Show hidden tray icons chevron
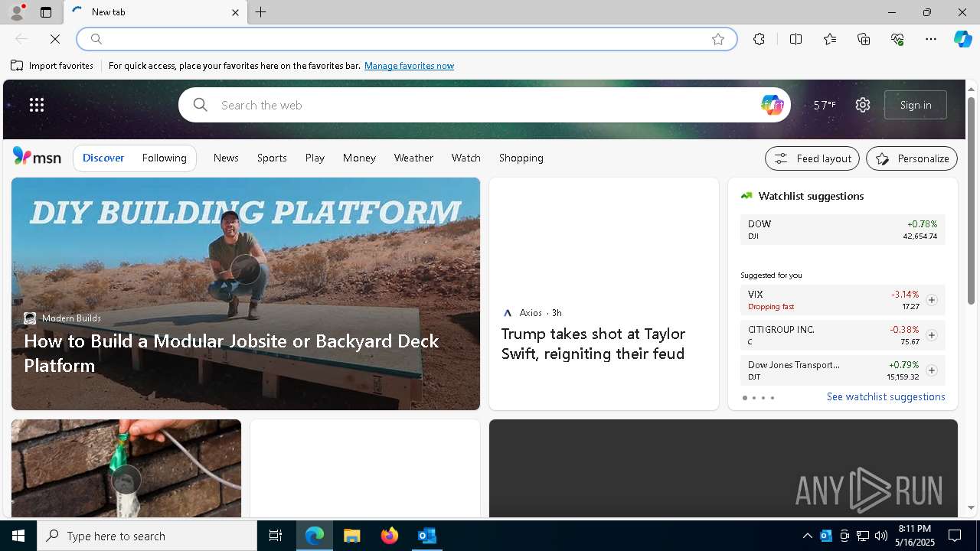The width and height of the screenshot is (980, 551). [x=807, y=536]
